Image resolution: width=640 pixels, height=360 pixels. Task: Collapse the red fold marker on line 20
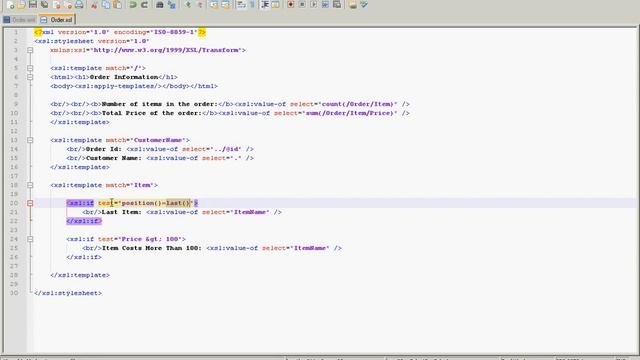(x=30, y=203)
